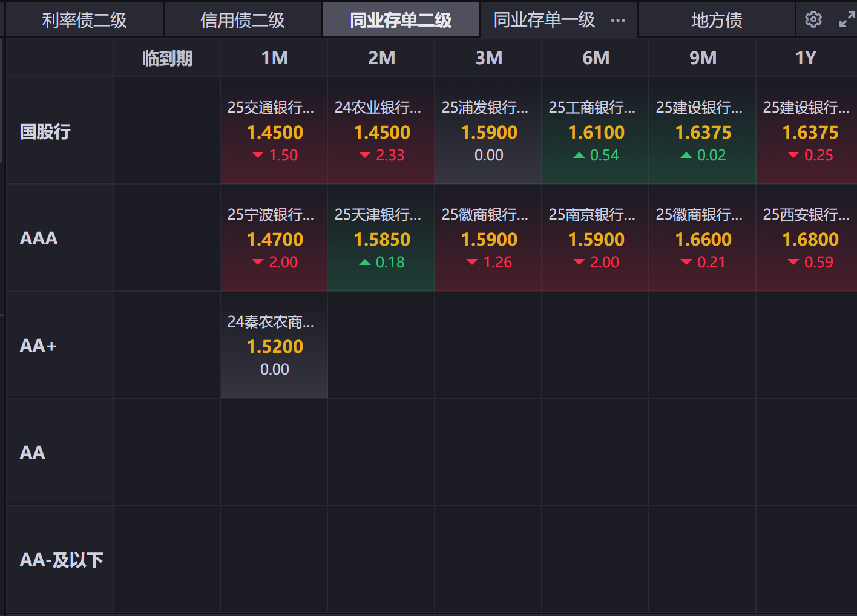Viewport: 857px width, 616px height.
Task: Expand the panel with the fullscreen arrows icon
Action: (847, 20)
